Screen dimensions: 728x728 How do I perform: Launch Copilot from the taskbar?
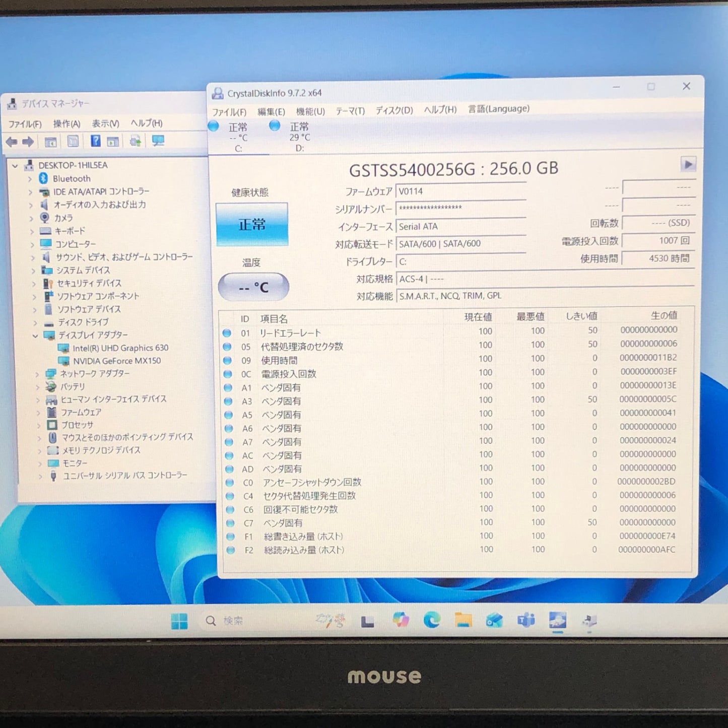coord(401,620)
